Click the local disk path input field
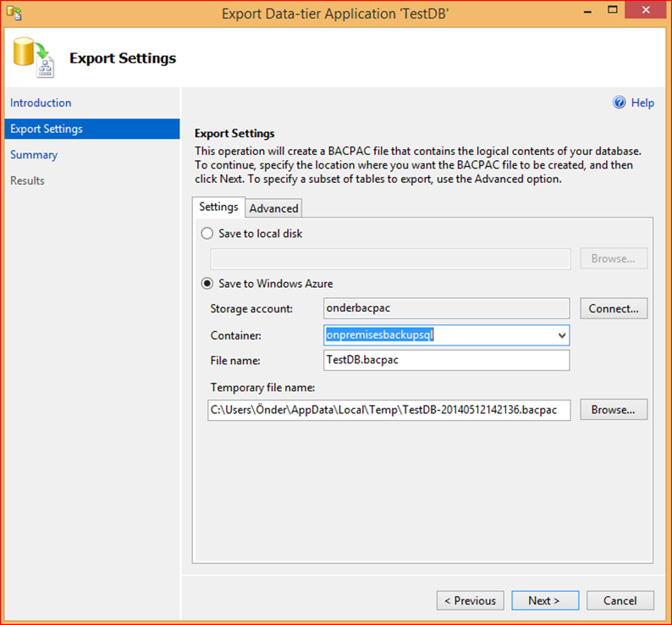 coord(390,259)
